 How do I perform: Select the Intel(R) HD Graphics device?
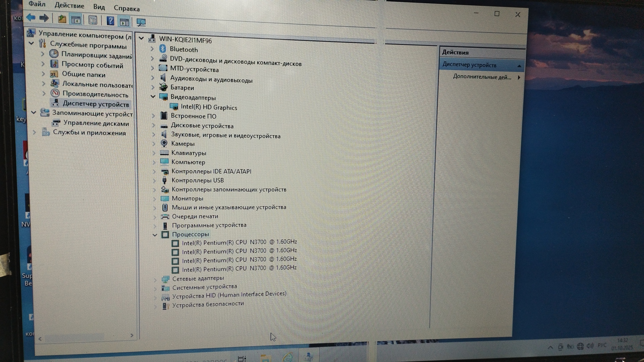[x=209, y=107]
